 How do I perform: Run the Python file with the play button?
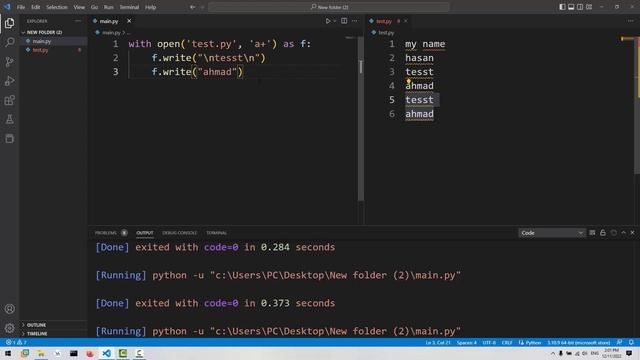click(328, 21)
